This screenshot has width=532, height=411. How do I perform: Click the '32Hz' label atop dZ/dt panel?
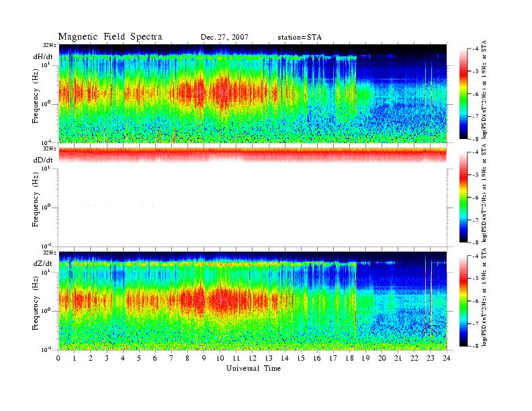click(x=50, y=253)
